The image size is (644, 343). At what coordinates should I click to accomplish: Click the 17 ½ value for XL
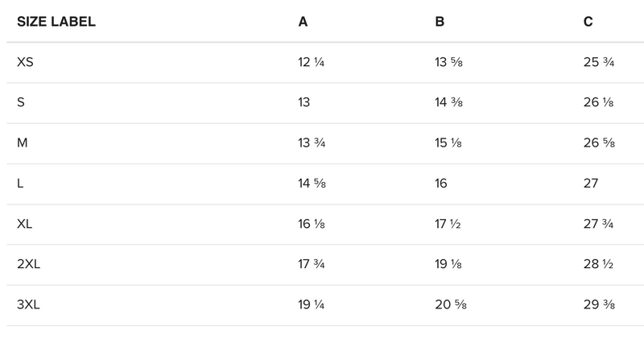[x=448, y=224]
